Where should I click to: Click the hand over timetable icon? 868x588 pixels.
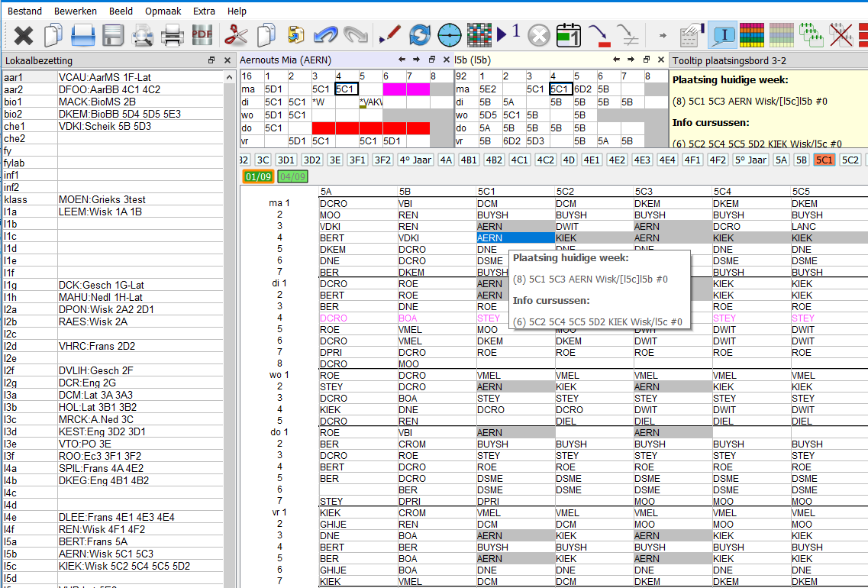692,35
